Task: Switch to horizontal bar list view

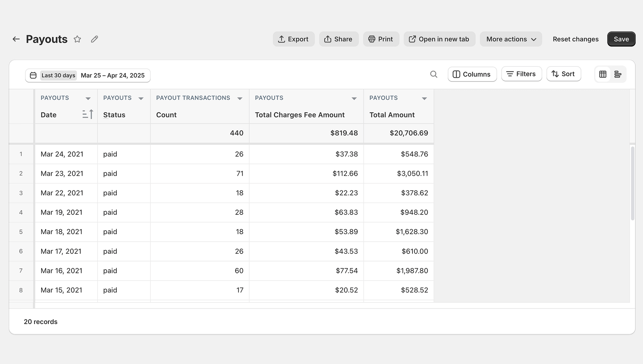Action: coord(618,74)
